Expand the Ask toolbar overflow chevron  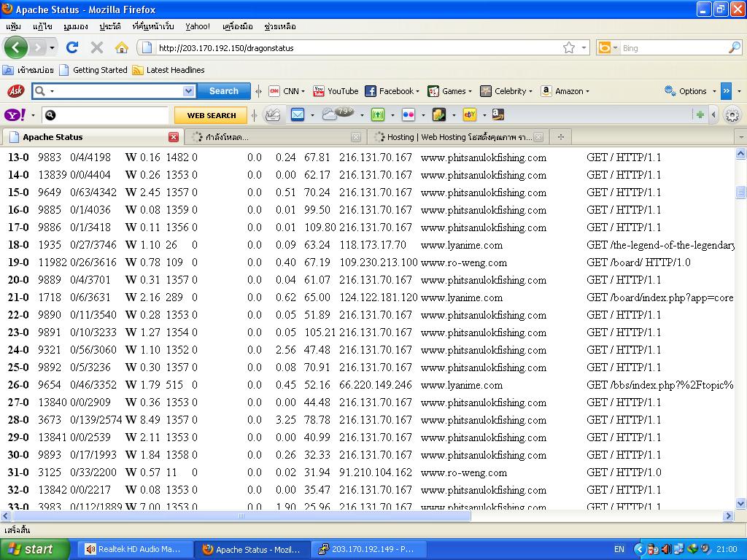point(726,91)
